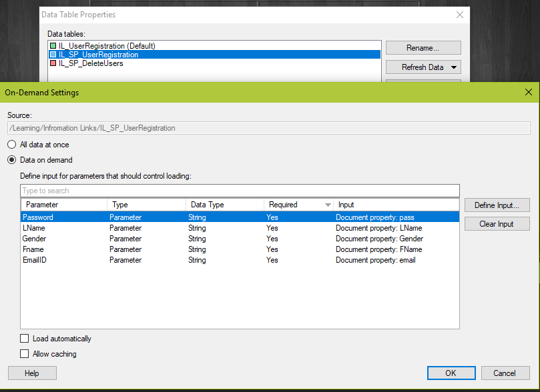Click the green IL_UserRegistration table icon
The width and height of the screenshot is (540, 392).
(53, 46)
